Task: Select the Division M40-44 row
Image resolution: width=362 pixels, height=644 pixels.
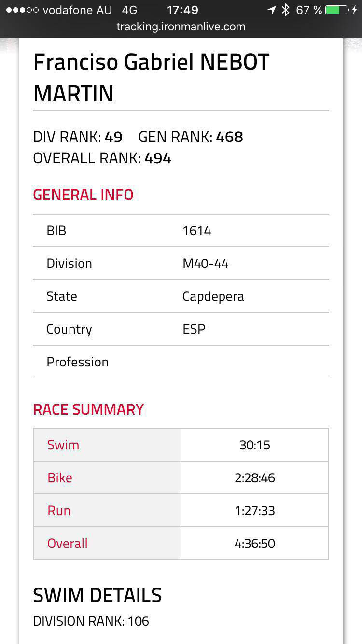Action: [x=181, y=264]
